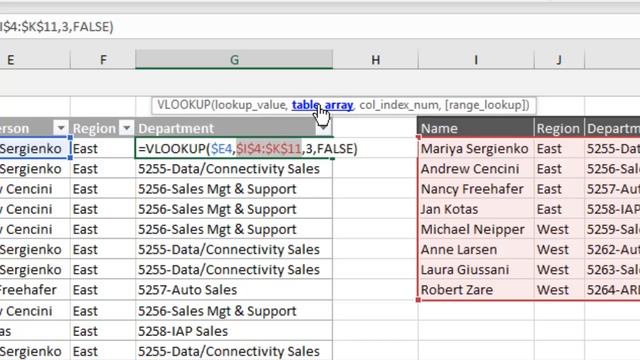The image size is (640, 360).
Task: Select the 5257-Auto Sales cell
Action: tap(234, 290)
